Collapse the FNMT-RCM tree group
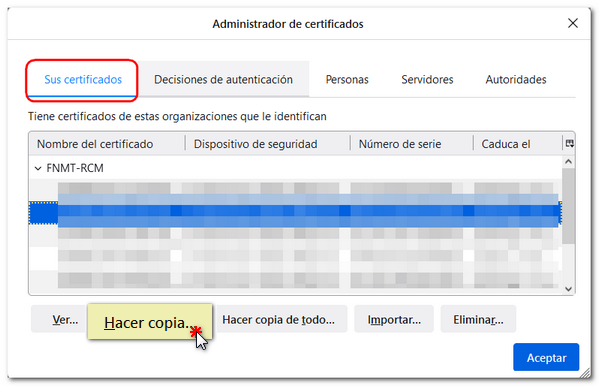The width and height of the screenshot is (599, 386). tap(38, 168)
